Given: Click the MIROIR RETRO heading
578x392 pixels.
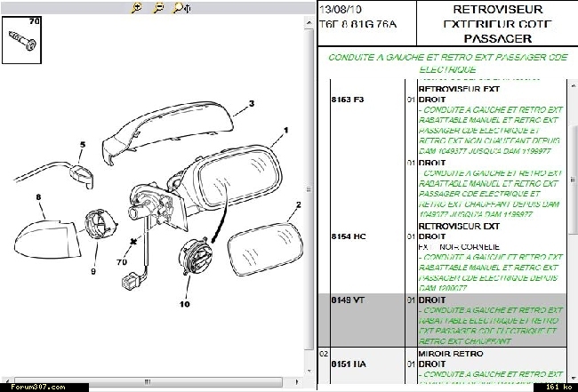Looking at the screenshot, I should 451,354.
